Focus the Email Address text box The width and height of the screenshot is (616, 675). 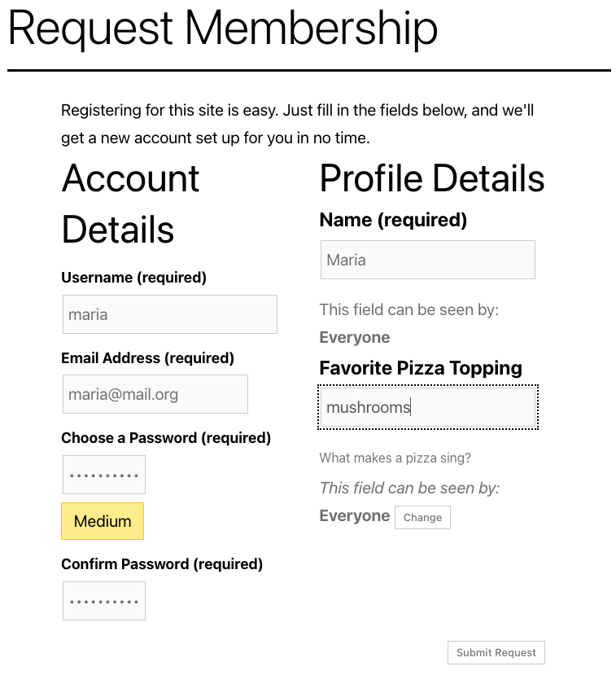point(155,394)
